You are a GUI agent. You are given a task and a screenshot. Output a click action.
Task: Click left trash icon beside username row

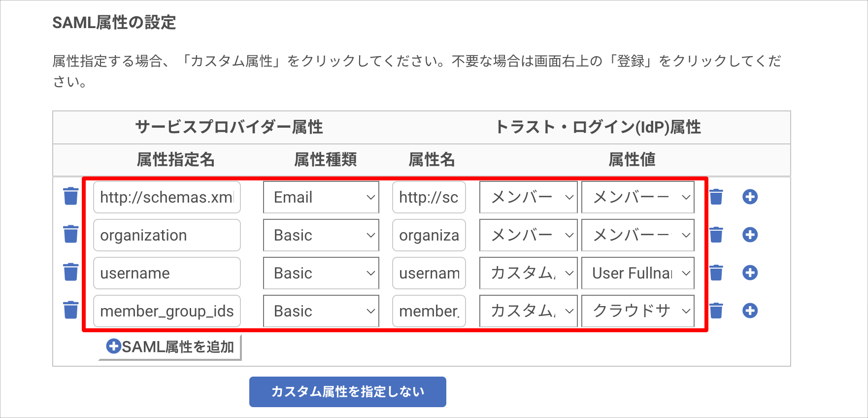(70, 272)
